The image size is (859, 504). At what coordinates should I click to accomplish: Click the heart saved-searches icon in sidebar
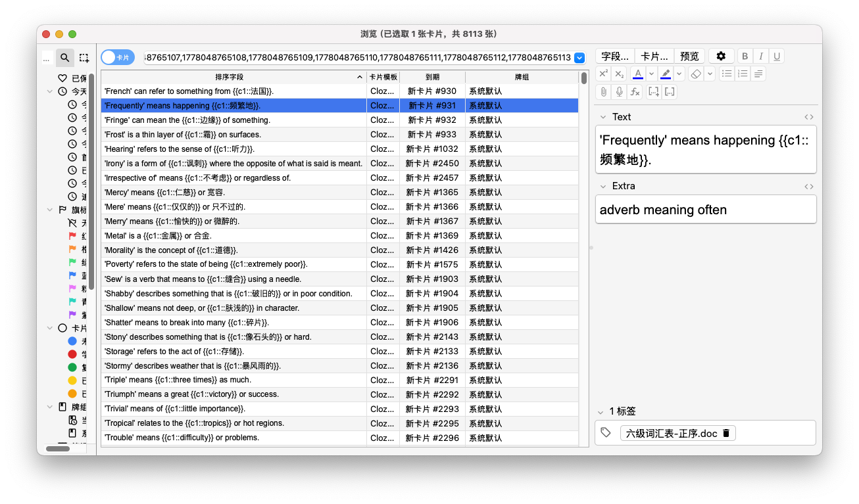click(62, 78)
